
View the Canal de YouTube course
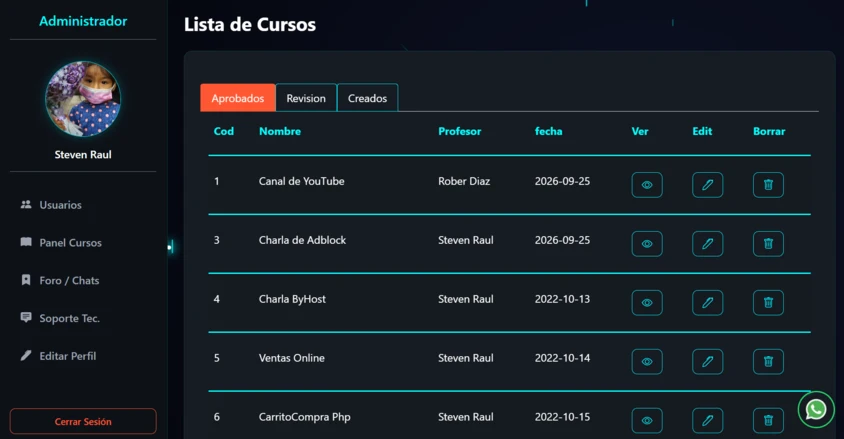pos(647,185)
